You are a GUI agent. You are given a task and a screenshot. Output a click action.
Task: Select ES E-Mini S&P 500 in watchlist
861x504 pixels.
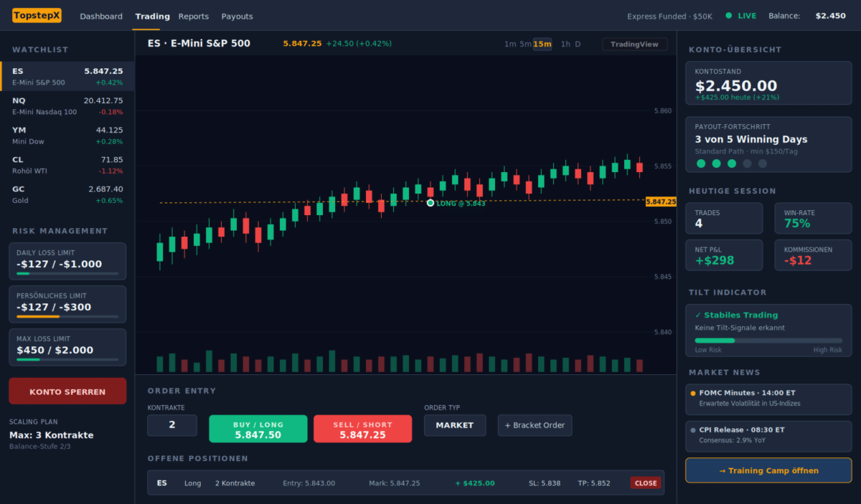(67, 76)
